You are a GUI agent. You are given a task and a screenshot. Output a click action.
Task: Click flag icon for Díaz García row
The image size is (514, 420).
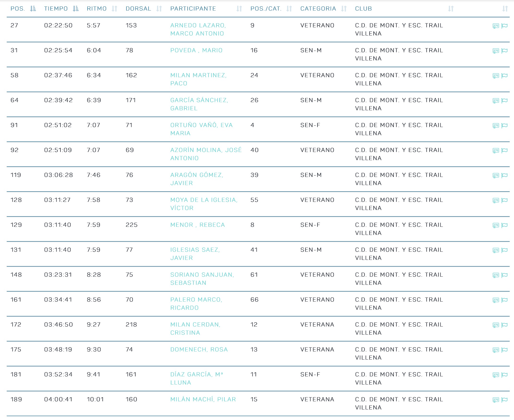pos(504,375)
